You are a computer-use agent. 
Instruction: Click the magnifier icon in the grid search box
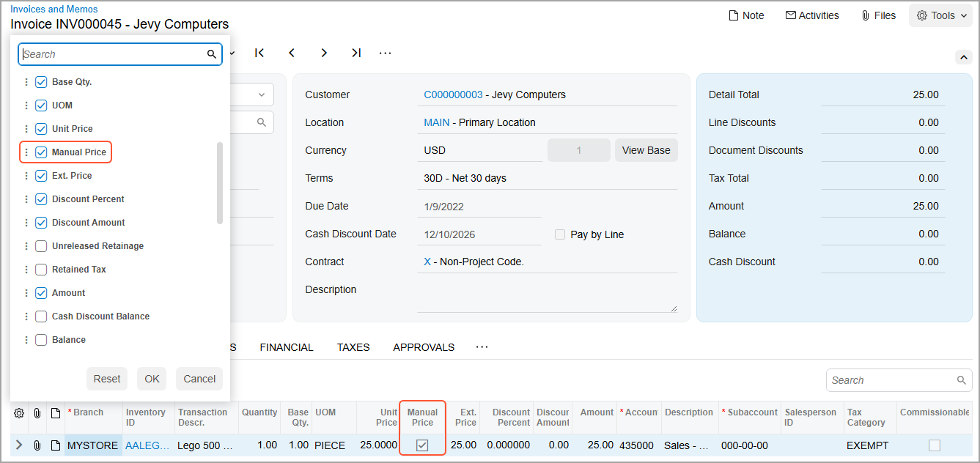(961, 380)
